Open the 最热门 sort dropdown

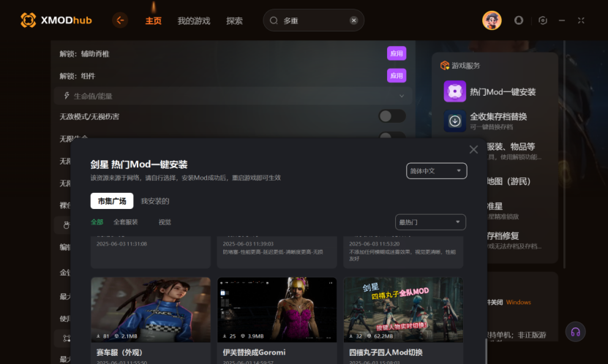(x=430, y=222)
